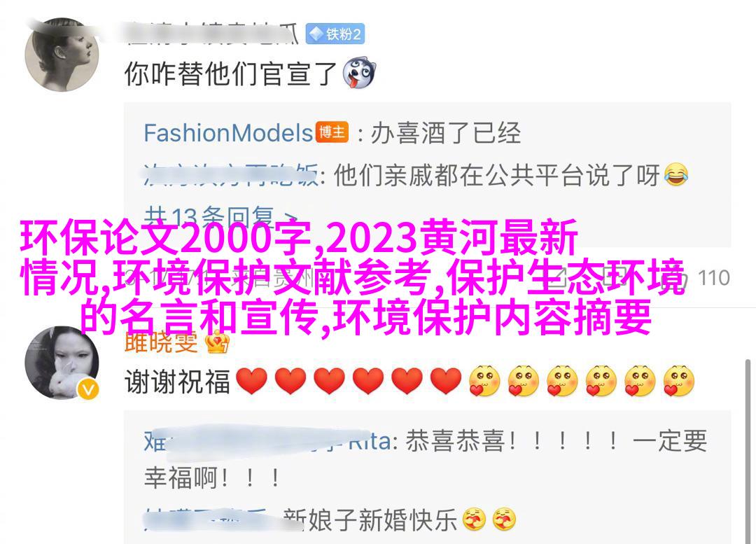756x544 pixels.
Task: Open the top commenter's profile avatar
Action: pos(61,55)
